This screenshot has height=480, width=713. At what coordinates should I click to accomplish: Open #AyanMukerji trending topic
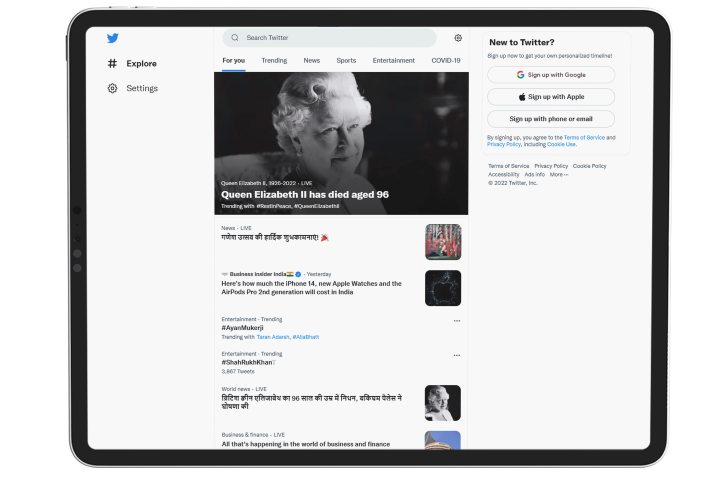tap(242, 328)
